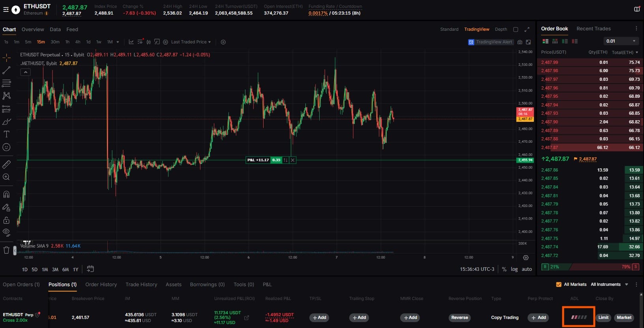Click the Reverse position button

coord(460,318)
